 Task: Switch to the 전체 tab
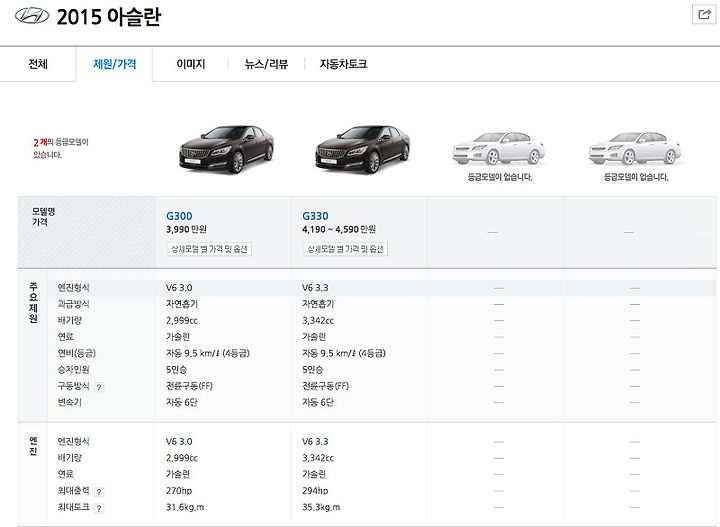coord(38,64)
